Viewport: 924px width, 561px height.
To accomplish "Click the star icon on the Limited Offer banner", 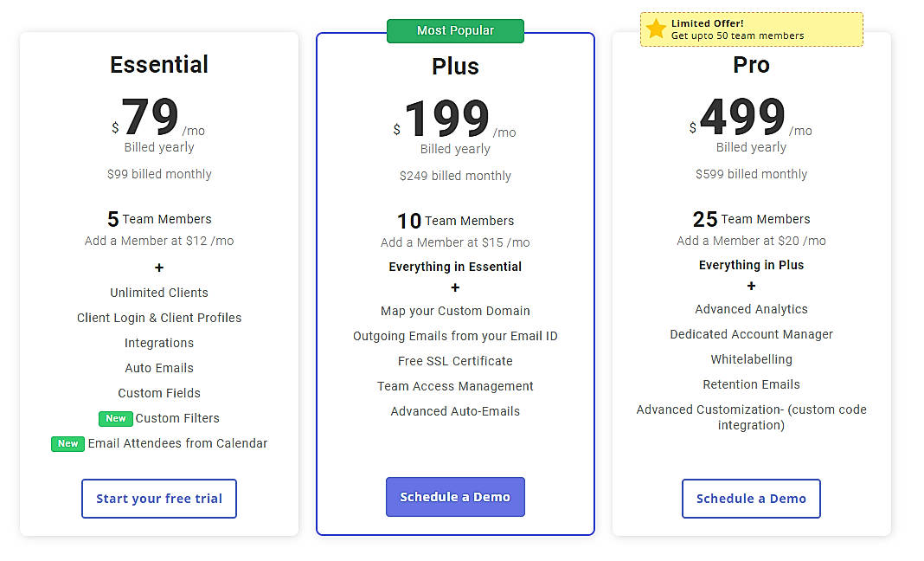I will [655, 29].
